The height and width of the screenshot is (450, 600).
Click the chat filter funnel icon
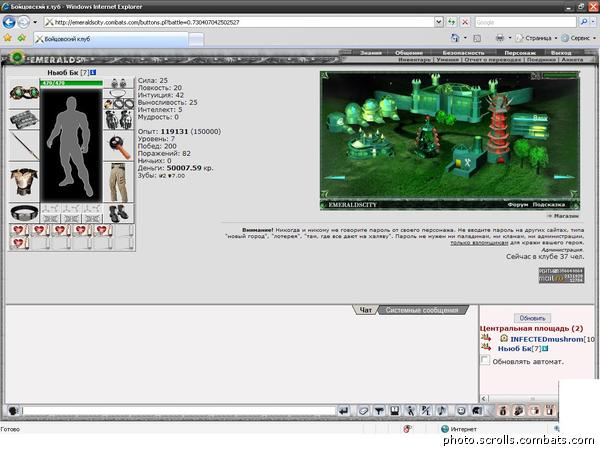(x=379, y=411)
